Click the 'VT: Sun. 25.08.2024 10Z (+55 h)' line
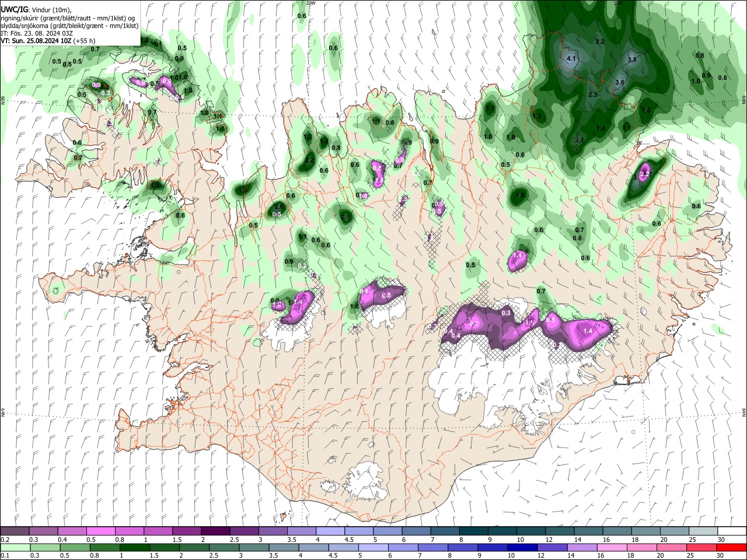 click(x=48, y=41)
